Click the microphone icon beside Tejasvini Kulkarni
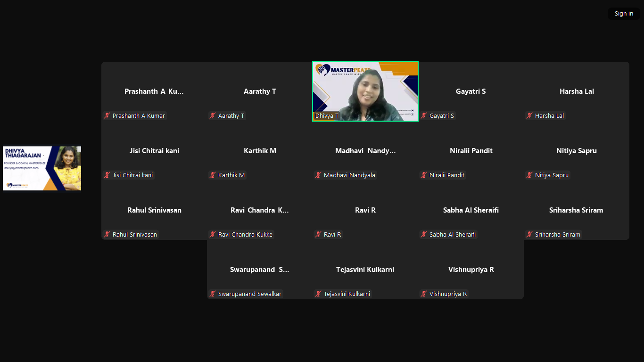644x362 pixels. coord(318,294)
